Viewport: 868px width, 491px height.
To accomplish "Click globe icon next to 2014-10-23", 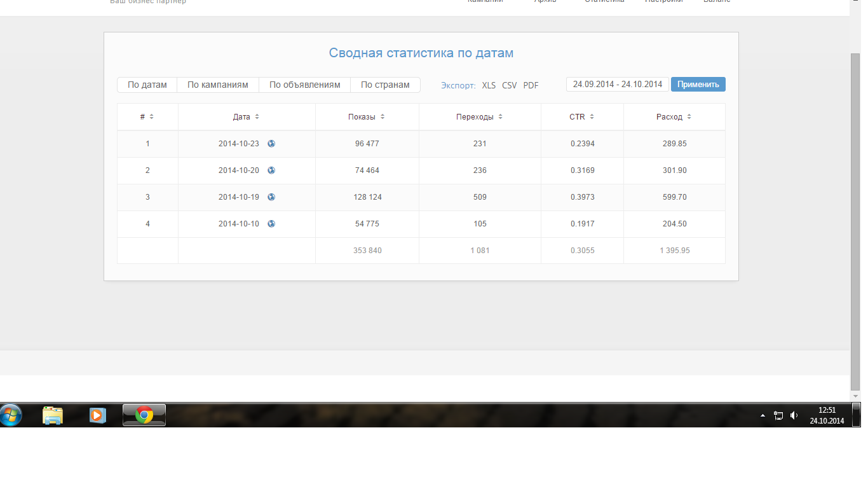I will (271, 144).
